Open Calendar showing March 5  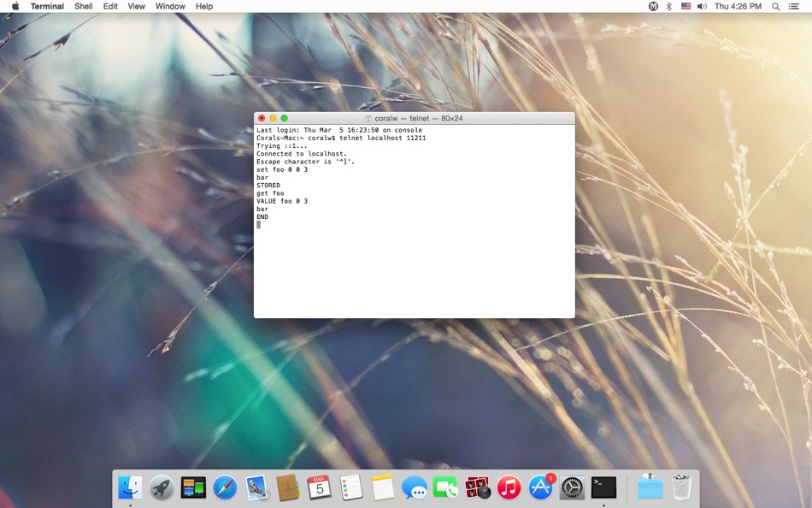coord(321,487)
